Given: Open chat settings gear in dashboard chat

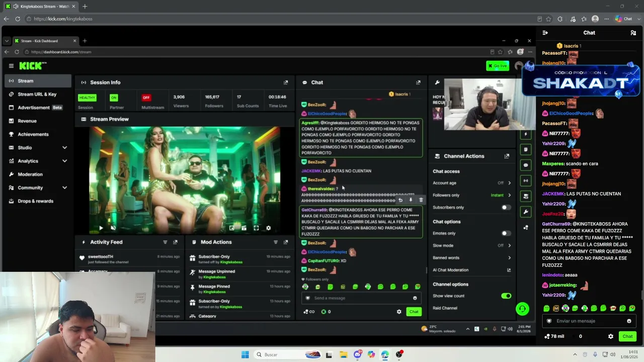Looking at the screenshot, I should click(399, 312).
